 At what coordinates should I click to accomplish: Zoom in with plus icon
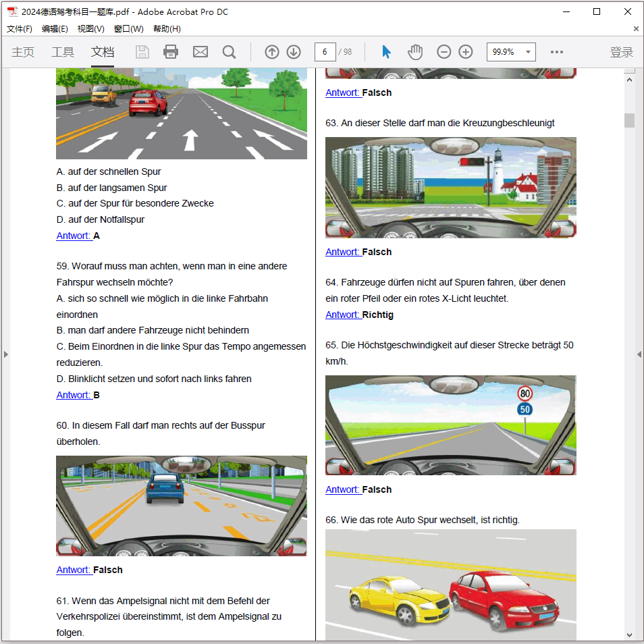point(466,52)
